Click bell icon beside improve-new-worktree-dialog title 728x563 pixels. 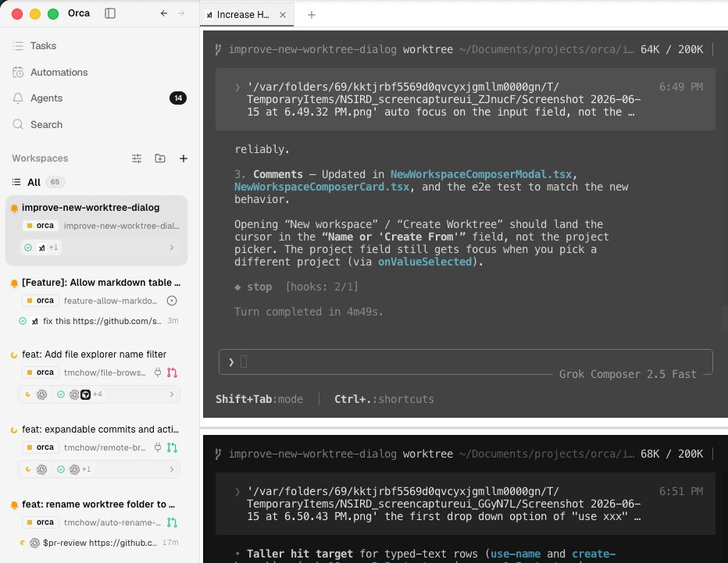click(x=14, y=208)
